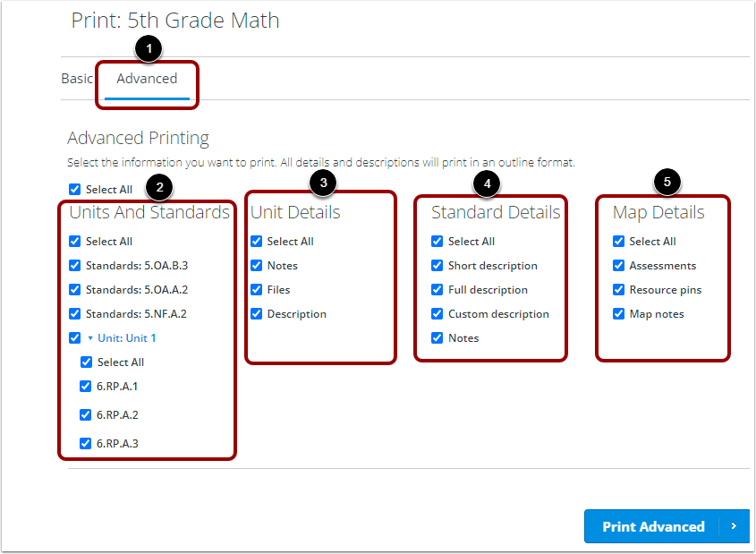
Task: Toggle Select All under Map Details
Action: 618,241
